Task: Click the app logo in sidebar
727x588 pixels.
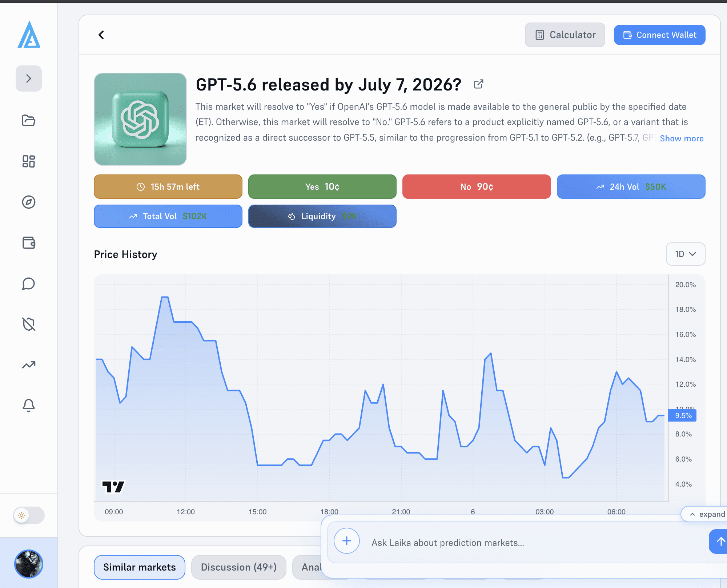Action: click(29, 35)
